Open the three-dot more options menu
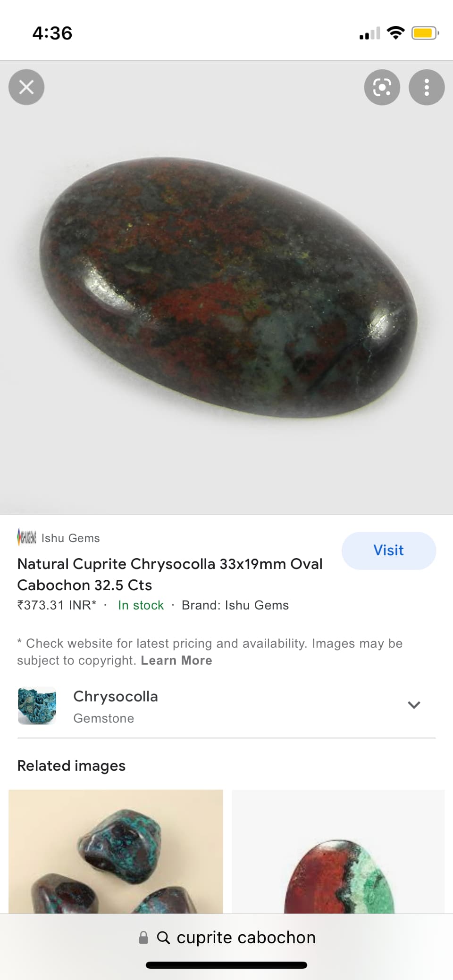 [427, 87]
